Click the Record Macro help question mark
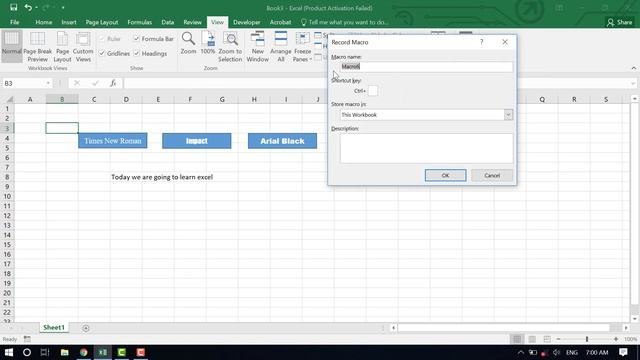This screenshot has width=640, height=360. (x=482, y=42)
